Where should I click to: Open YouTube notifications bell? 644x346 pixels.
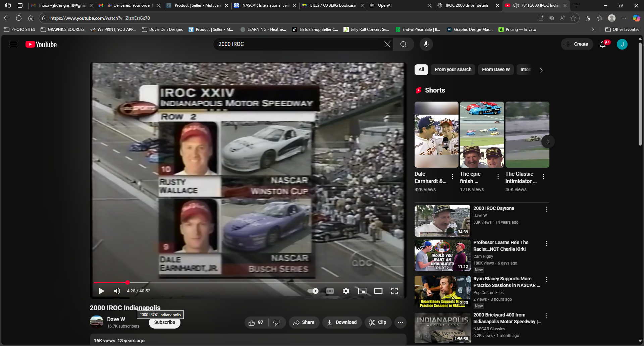(603, 44)
